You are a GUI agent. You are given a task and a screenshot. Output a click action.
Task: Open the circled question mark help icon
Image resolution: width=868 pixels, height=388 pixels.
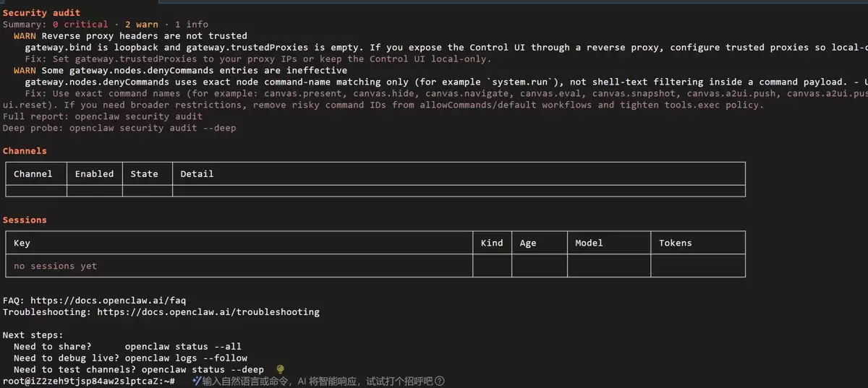440,381
